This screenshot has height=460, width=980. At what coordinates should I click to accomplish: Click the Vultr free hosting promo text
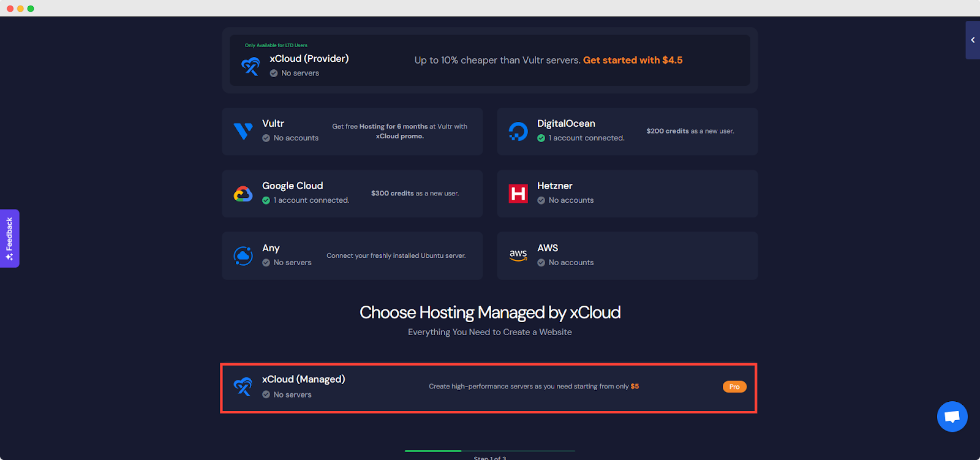(399, 131)
